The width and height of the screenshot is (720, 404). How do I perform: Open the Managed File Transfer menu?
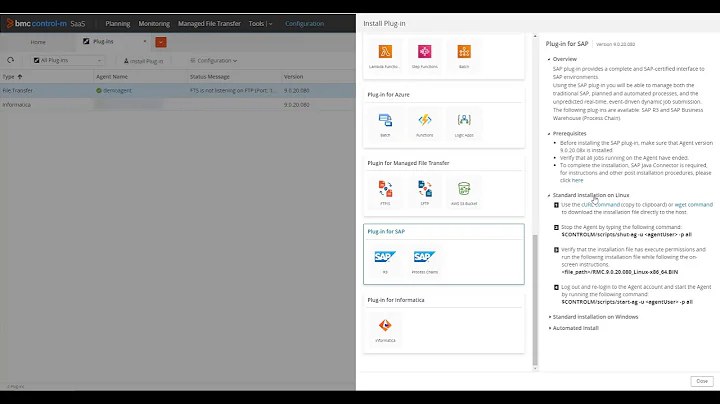pyautogui.click(x=209, y=23)
